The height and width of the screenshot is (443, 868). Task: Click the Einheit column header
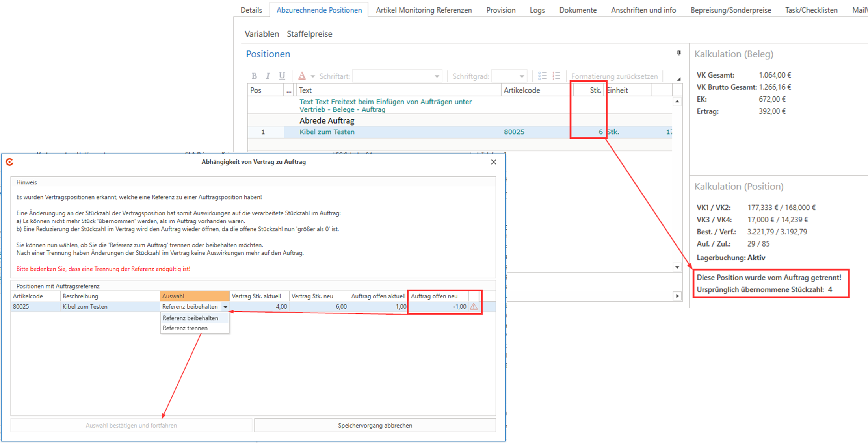[628, 90]
